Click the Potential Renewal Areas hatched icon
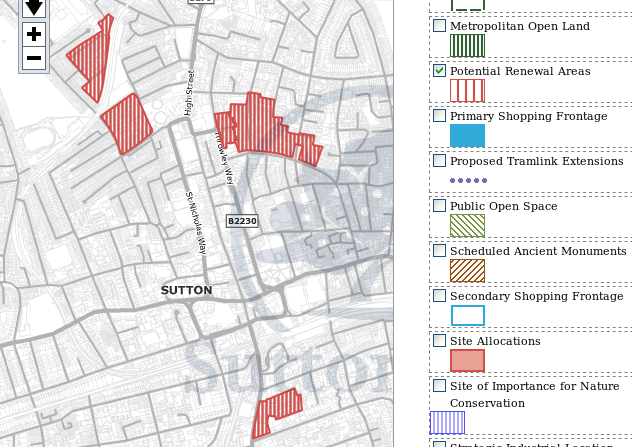 coord(467,91)
